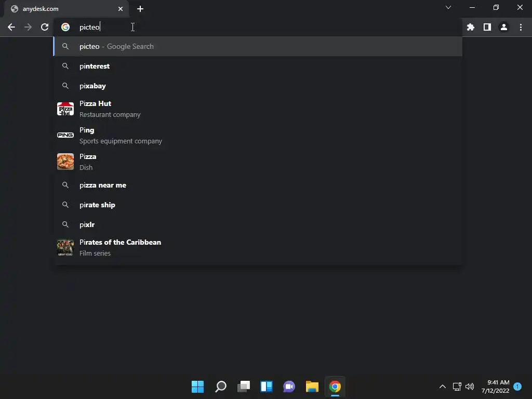Click the Pizza Hut logo thumbnail
This screenshot has height=399, width=532.
65,109
